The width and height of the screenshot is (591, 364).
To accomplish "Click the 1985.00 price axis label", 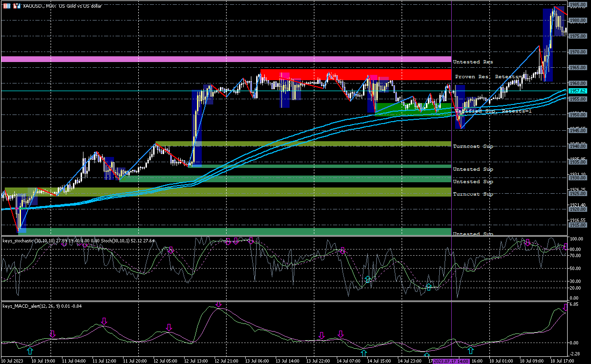I will (x=578, y=5).
